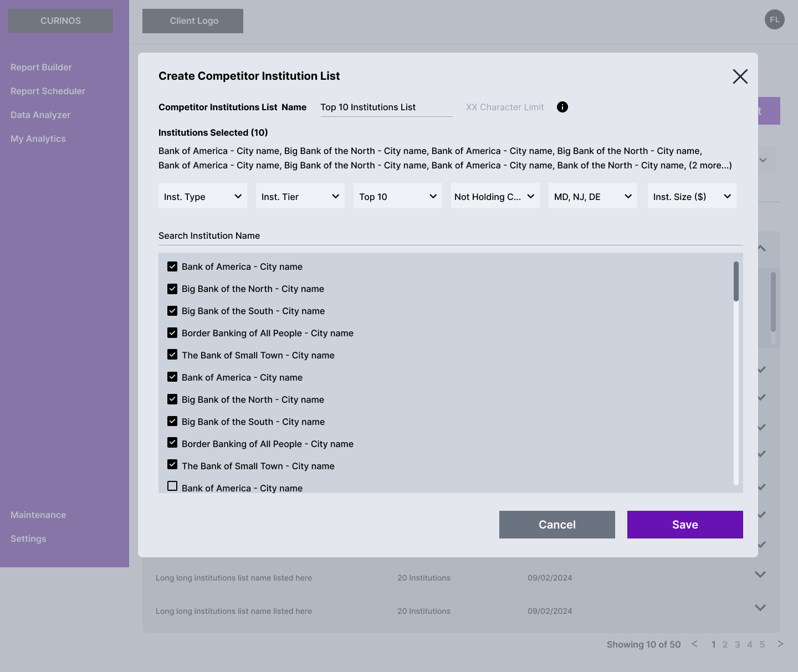Viewport: 798px width, 672px height.
Task: Open the Inst. Tier dropdown
Action: point(300,196)
